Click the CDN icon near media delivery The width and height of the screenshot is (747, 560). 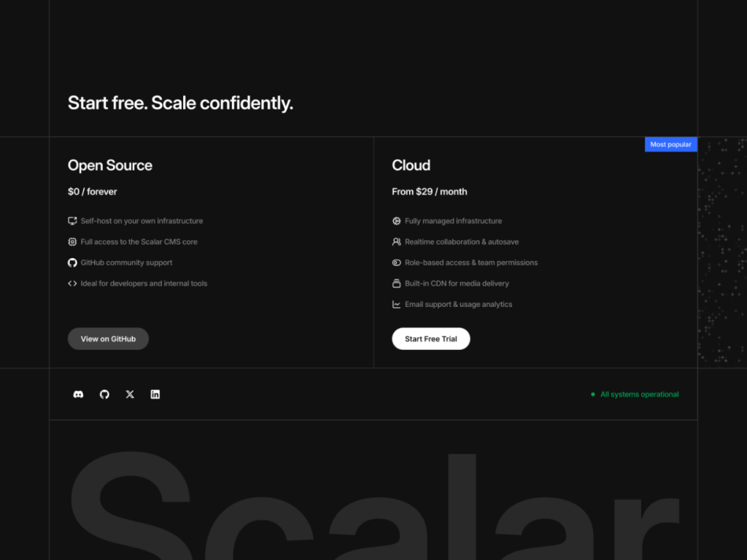pos(396,284)
